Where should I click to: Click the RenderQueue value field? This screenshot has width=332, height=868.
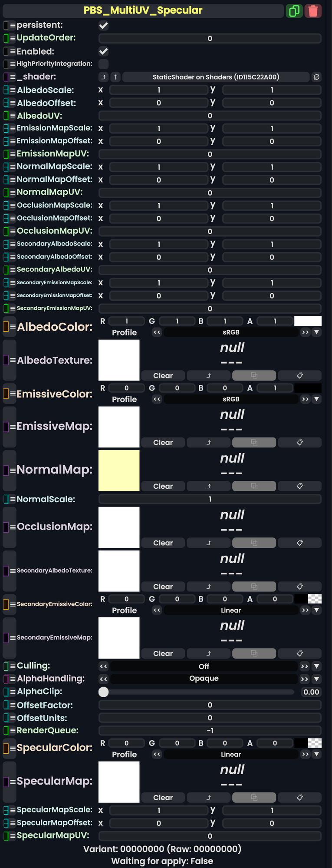point(210,731)
